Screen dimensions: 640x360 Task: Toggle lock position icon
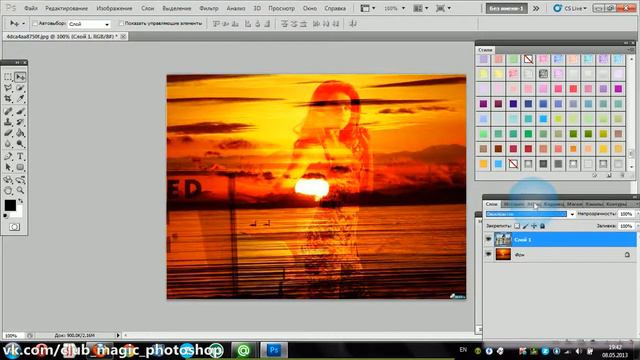click(534, 226)
